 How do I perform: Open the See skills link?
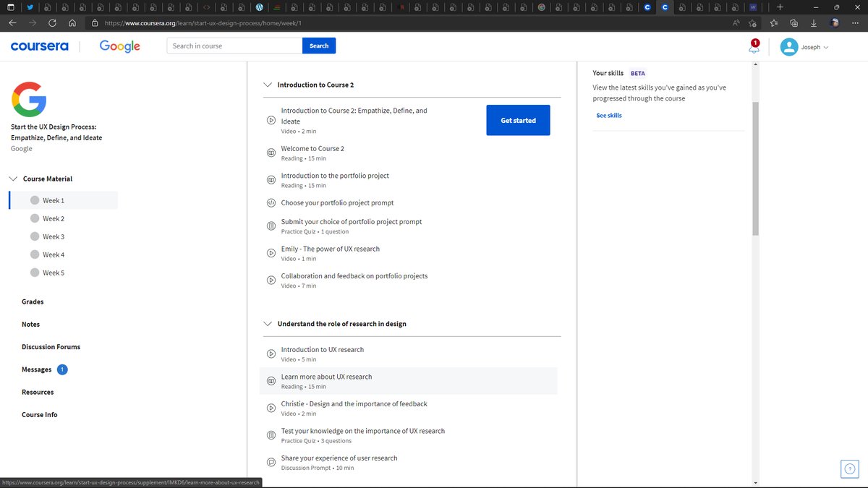click(x=609, y=115)
